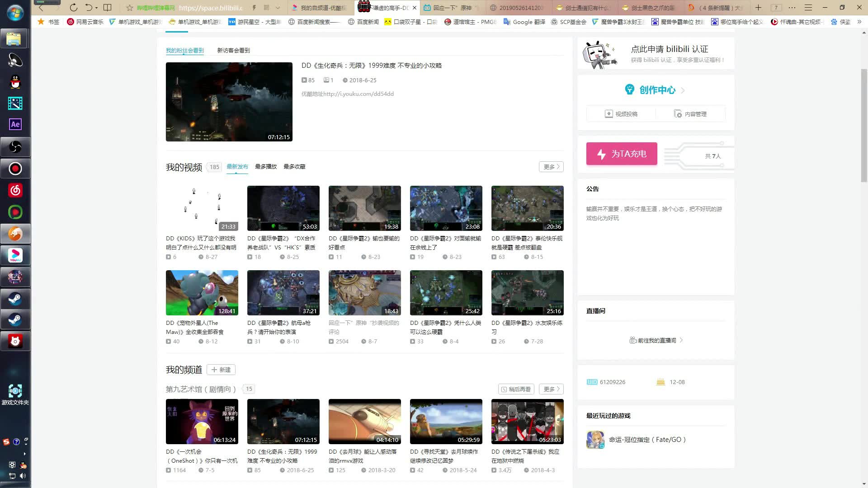Open featured 生化奇兵 video thumbnail

pyautogui.click(x=229, y=102)
